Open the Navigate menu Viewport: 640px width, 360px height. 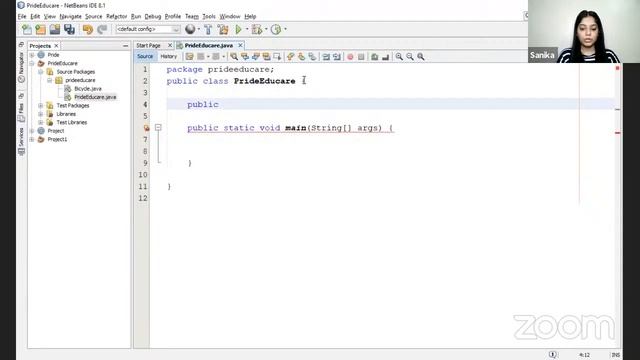pos(70,16)
